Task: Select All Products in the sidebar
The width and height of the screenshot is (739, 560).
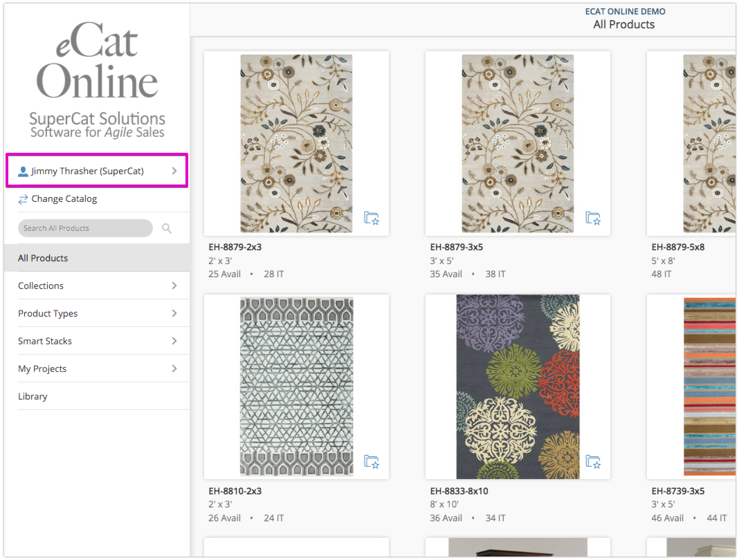Action: [x=97, y=258]
